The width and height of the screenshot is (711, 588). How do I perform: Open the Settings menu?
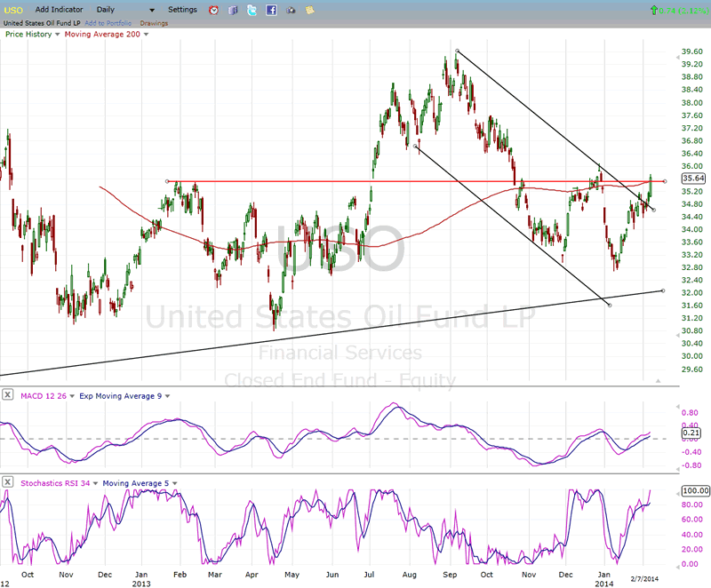coord(182,9)
